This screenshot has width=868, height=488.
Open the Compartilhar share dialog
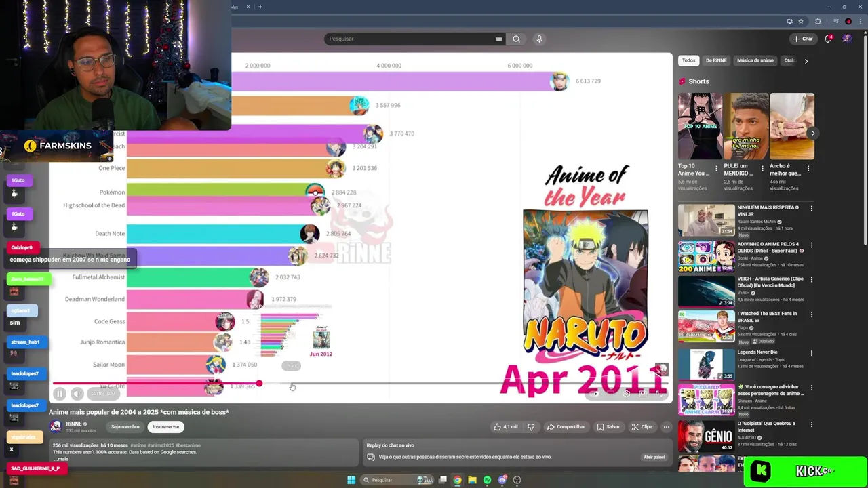coord(566,427)
